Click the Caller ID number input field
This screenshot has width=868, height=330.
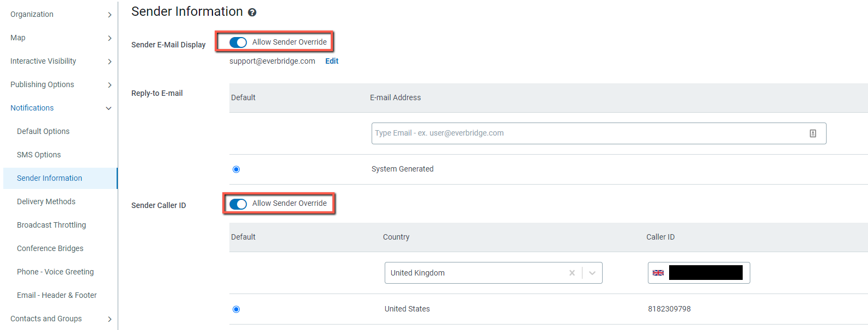(706, 273)
